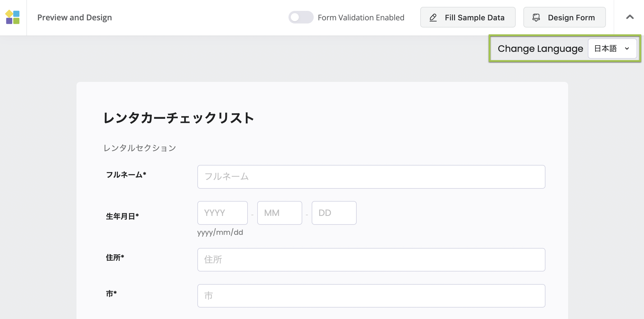Click the 住所 address input field
Image resolution: width=644 pixels, height=319 pixels.
[371, 260]
